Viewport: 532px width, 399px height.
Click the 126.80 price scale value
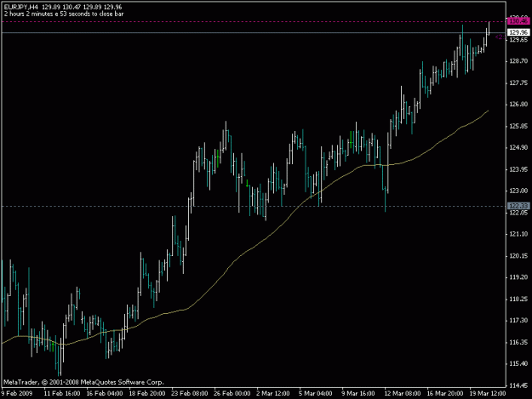click(518, 105)
